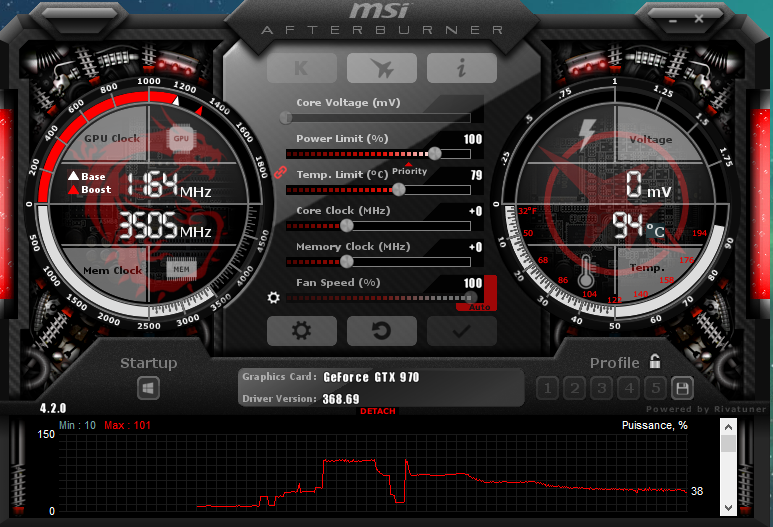This screenshot has width=773, height=527.
Task: Select profile slot 4
Action: click(629, 388)
